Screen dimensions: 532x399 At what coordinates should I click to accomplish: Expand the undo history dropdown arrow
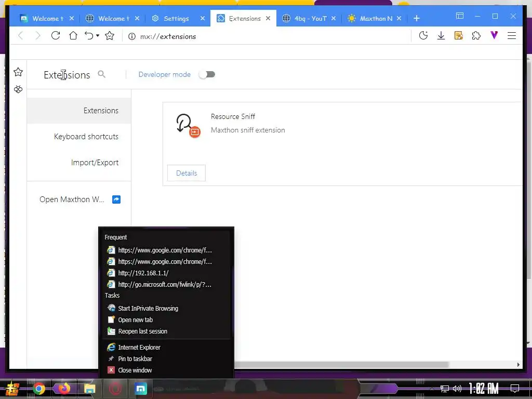(x=98, y=36)
